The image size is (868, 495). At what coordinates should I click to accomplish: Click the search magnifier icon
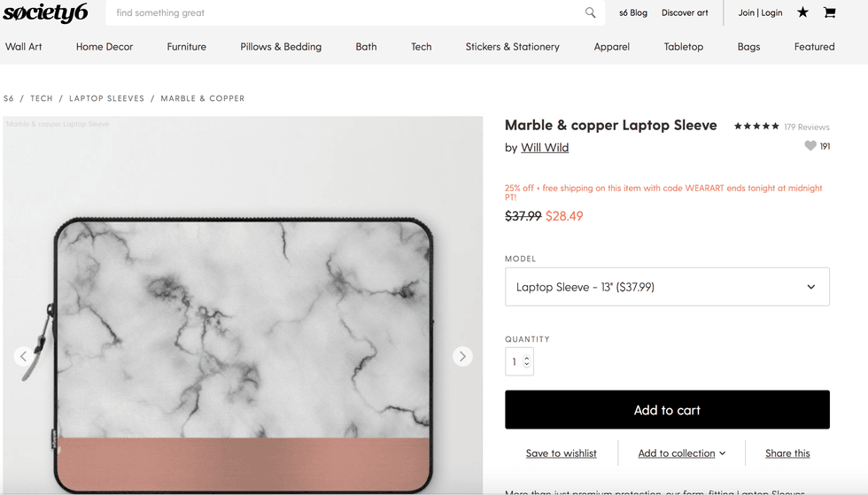[x=591, y=12]
